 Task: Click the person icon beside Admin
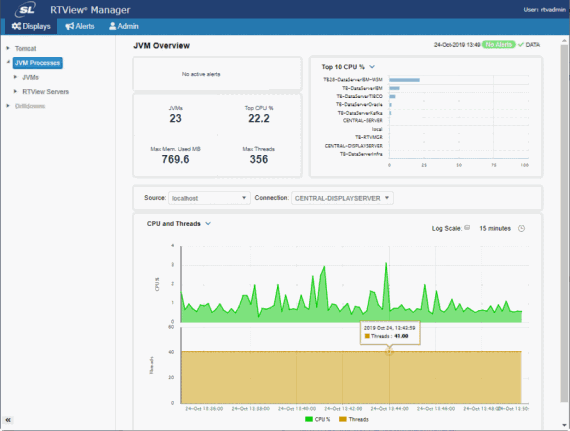(113, 26)
